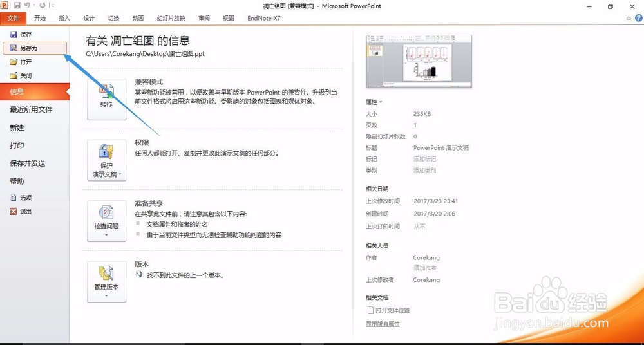The height and width of the screenshot is (345, 644).
Task: Click the undo dropdown arrow
Action: 33,6
